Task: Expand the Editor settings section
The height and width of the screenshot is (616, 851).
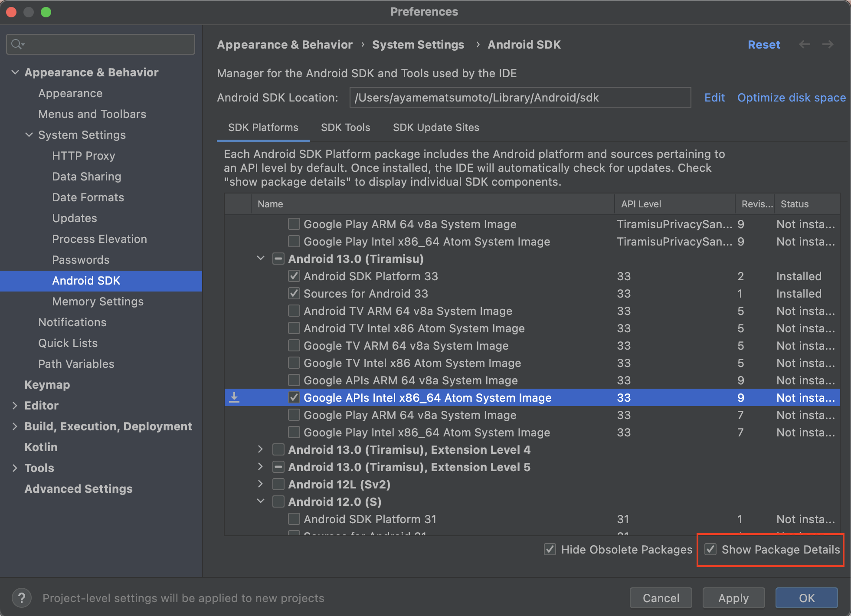Action: click(15, 406)
